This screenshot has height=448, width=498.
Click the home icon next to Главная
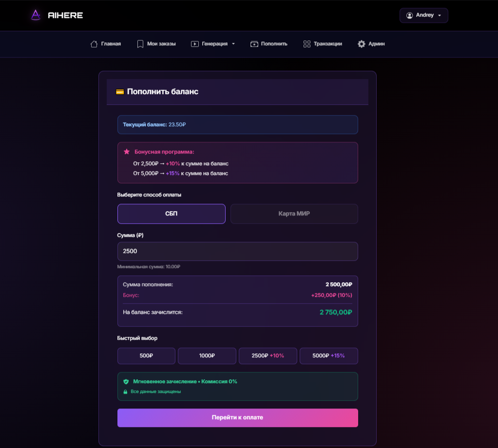tap(94, 44)
